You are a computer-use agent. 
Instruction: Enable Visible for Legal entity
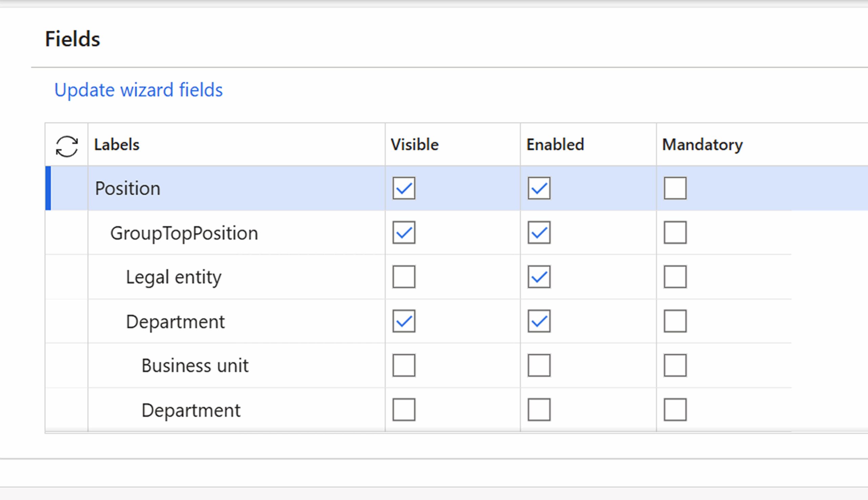tap(403, 277)
